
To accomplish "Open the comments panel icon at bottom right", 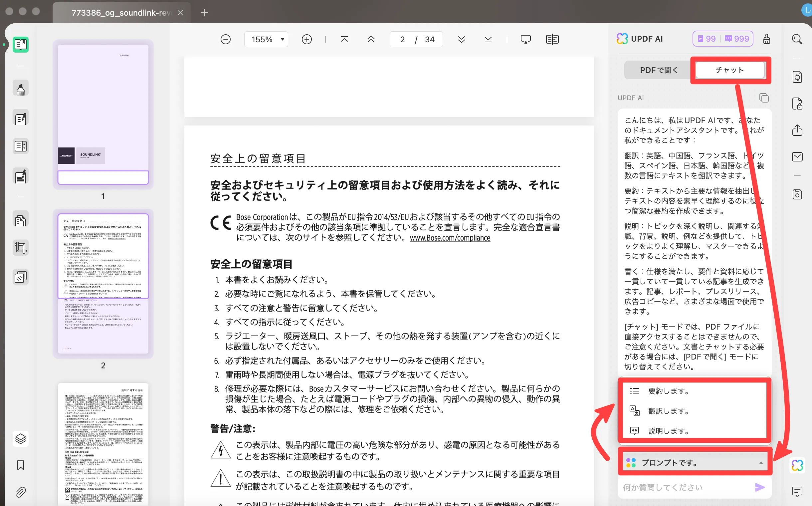I will click(x=797, y=492).
